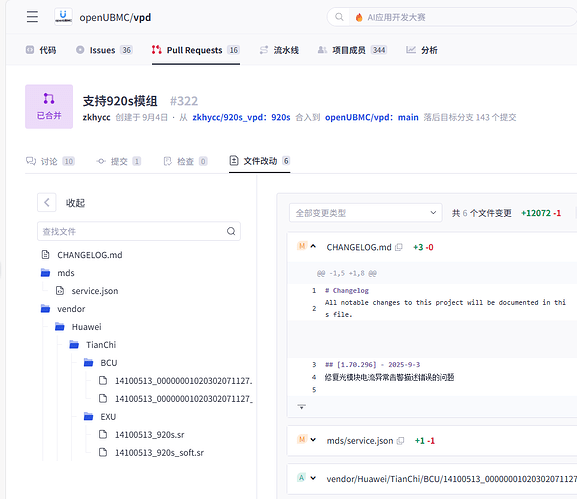
Task: Open the 提交 commits tab
Action: tap(118, 161)
